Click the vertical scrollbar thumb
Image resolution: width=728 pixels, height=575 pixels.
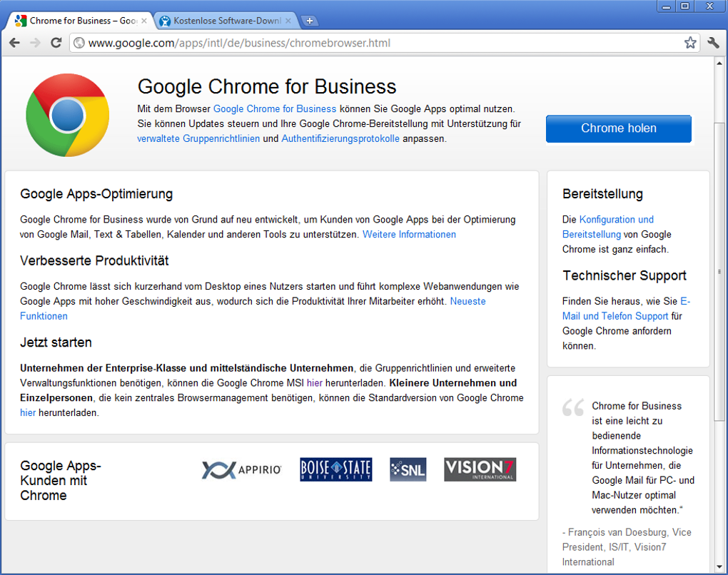tap(719, 273)
